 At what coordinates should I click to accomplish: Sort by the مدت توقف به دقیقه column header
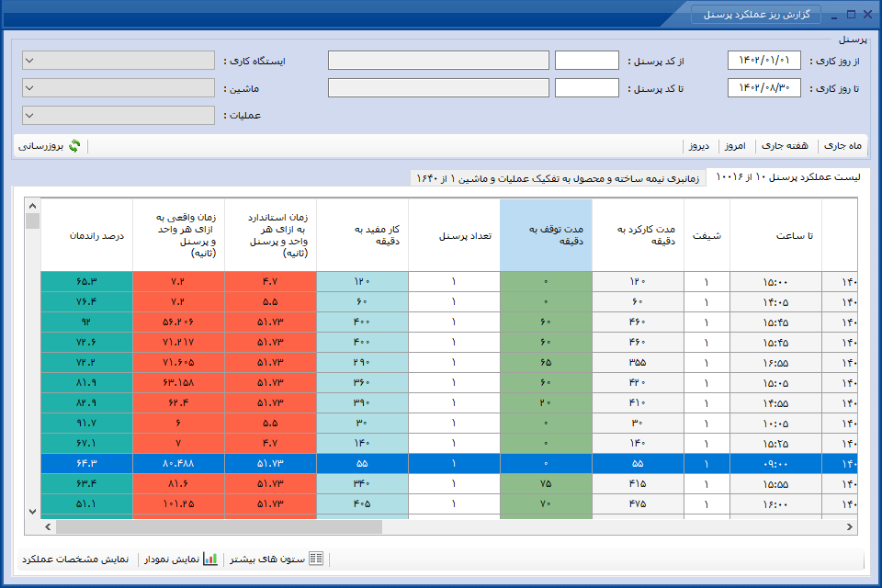tap(546, 235)
